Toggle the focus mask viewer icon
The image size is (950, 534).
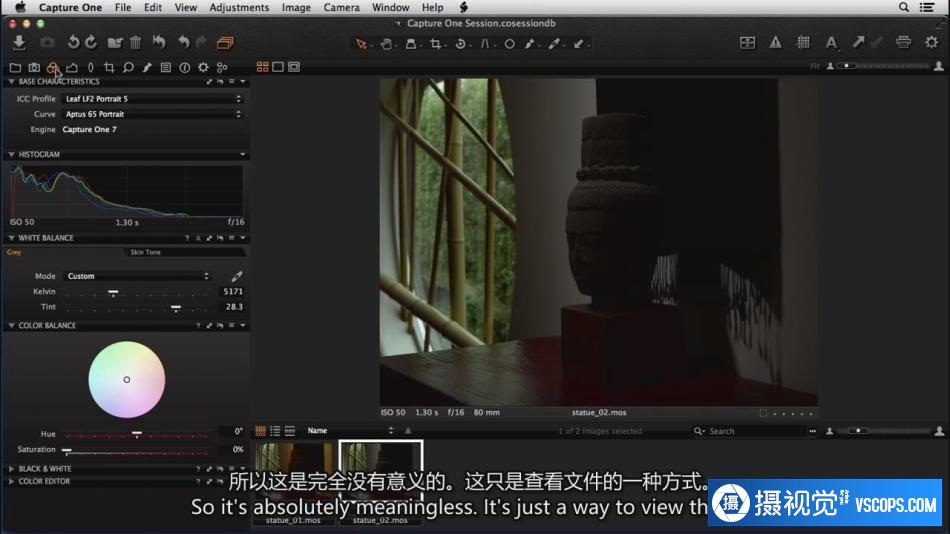pos(748,42)
